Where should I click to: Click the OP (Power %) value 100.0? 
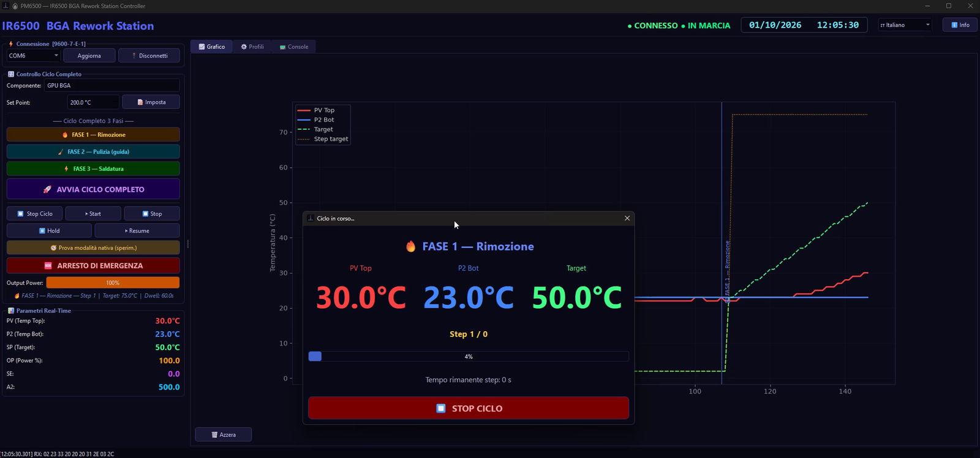169,361
